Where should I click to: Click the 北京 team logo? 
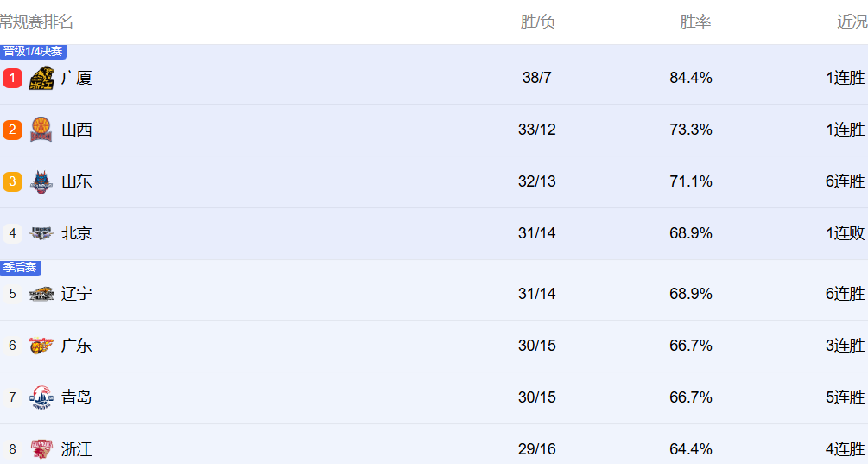coord(41,233)
